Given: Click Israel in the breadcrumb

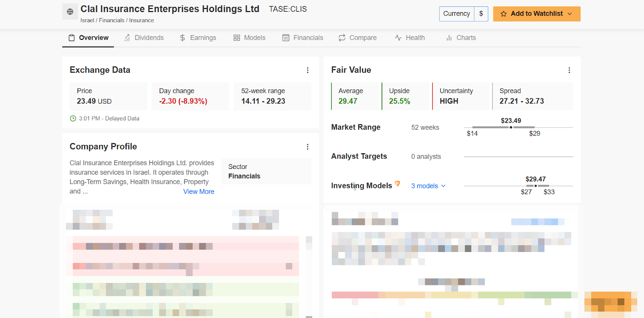Looking at the screenshot, I should (87, 21).
